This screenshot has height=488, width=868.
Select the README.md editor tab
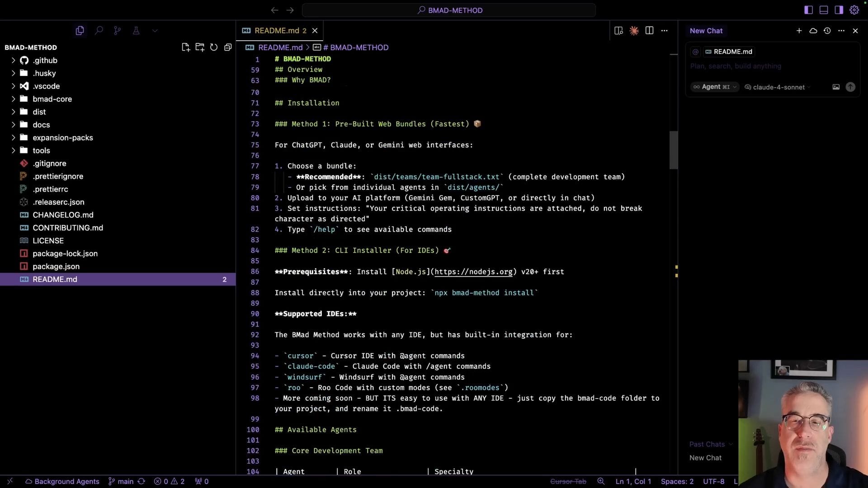[x=276, y=31]
